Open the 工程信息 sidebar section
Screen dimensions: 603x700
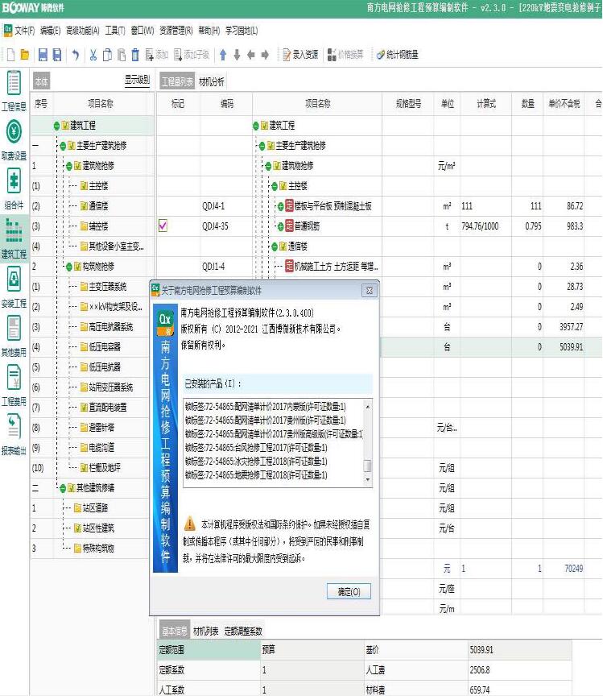(14, 92)
